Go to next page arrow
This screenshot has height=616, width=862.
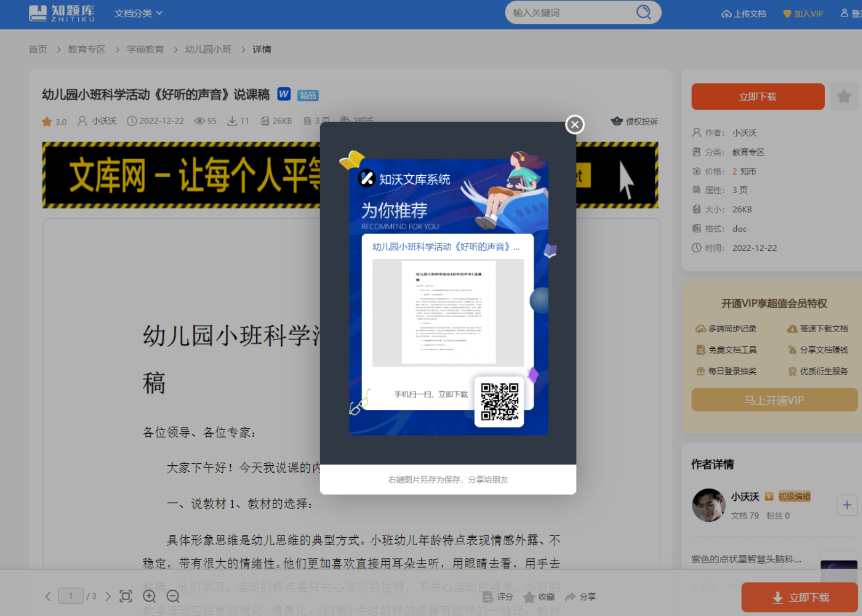(x=108, y=596)
